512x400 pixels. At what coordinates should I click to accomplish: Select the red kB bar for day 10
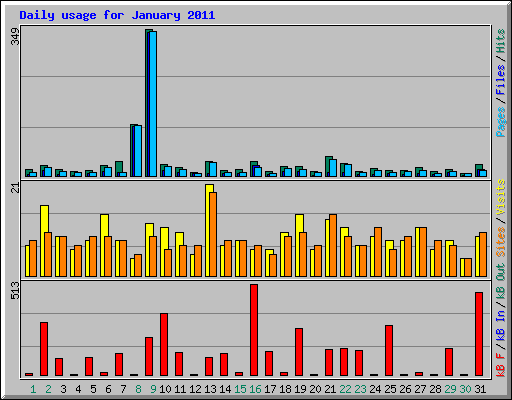pos(164,344)
